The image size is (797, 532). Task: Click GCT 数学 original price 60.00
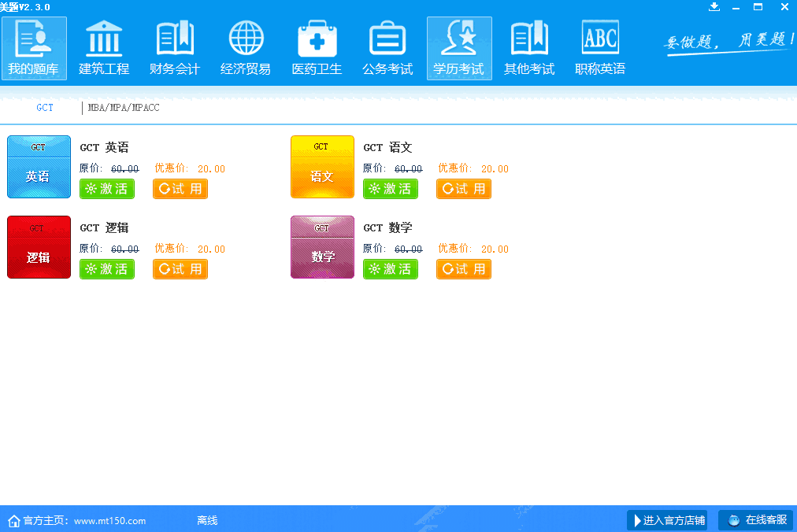coord(409,249)
